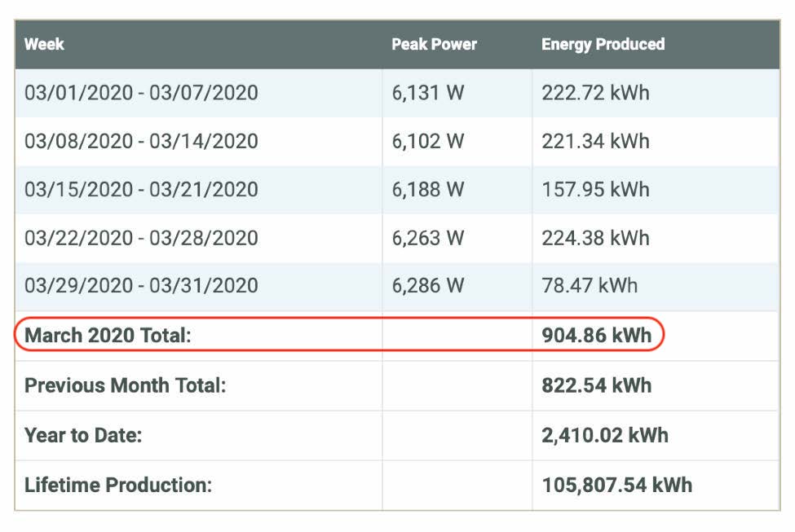Click energy value 224.38 kWh
The height and width of the screenshot is (532, 795).
(596, 238)
